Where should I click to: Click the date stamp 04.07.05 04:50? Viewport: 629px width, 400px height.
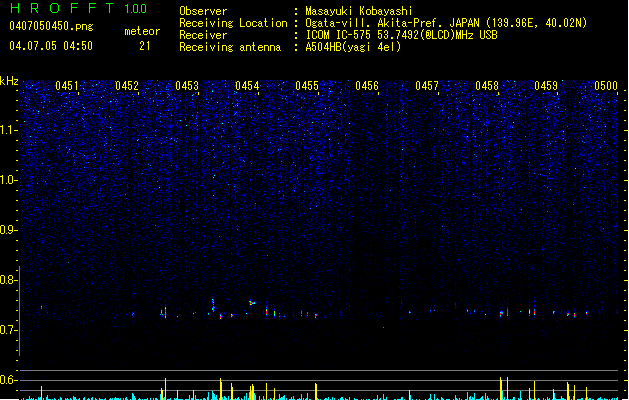[x=51, y=46]
